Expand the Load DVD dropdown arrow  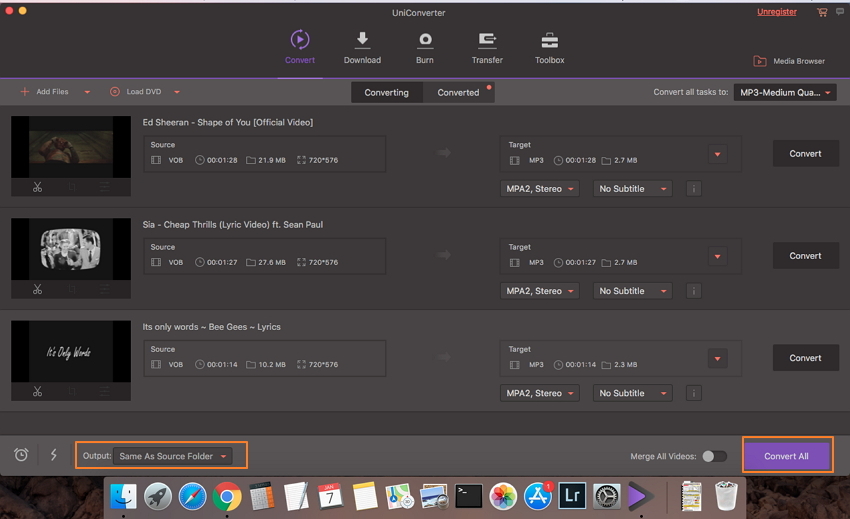pos(177,92)
